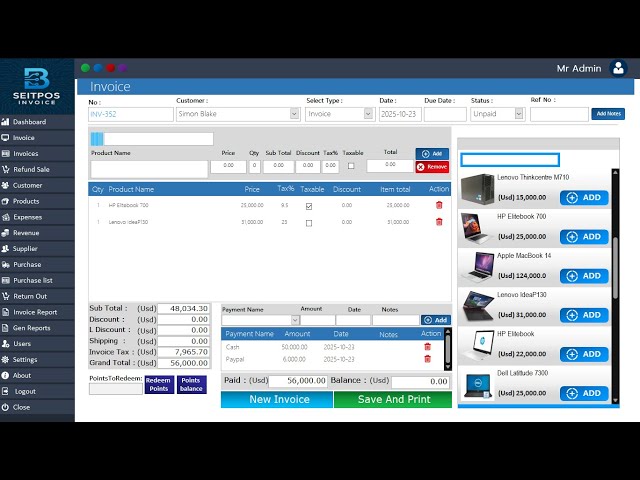The width and height of the screenshot is (640, 480).
Task: Click the payment Amount input field
Action: coord(318,320)
